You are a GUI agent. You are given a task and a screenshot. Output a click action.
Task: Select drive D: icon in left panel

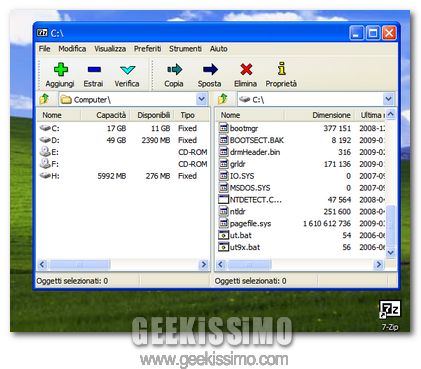pos(45,140)
